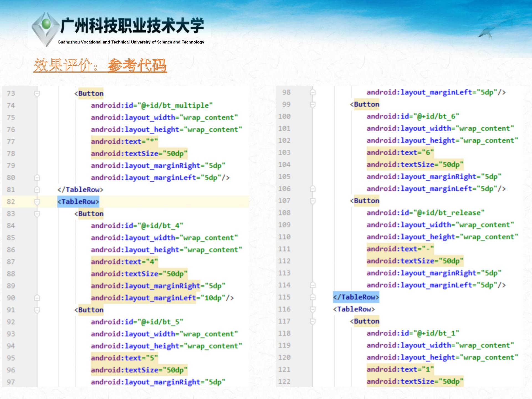Select line number 90 in the gutter

[x=11, y=298]
